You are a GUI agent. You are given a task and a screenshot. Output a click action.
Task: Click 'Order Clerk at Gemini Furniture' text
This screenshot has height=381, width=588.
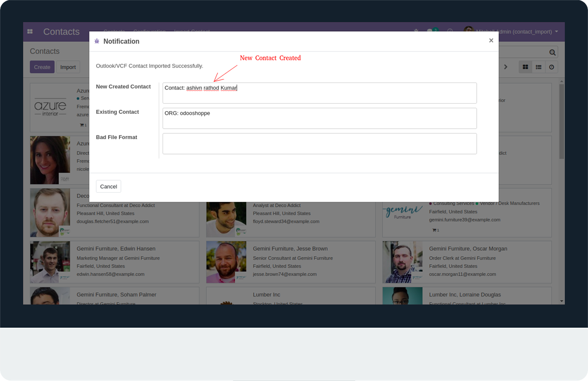click(x=462, y=258)
